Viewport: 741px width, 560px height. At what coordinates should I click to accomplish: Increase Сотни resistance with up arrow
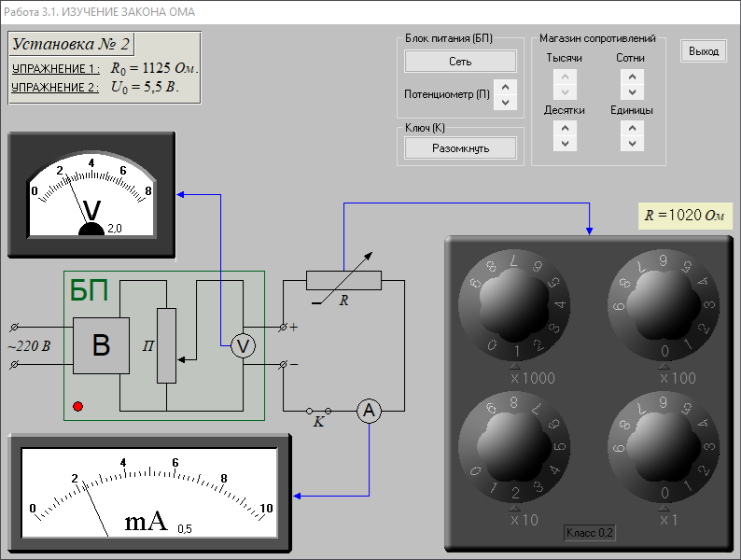(633, 76)
